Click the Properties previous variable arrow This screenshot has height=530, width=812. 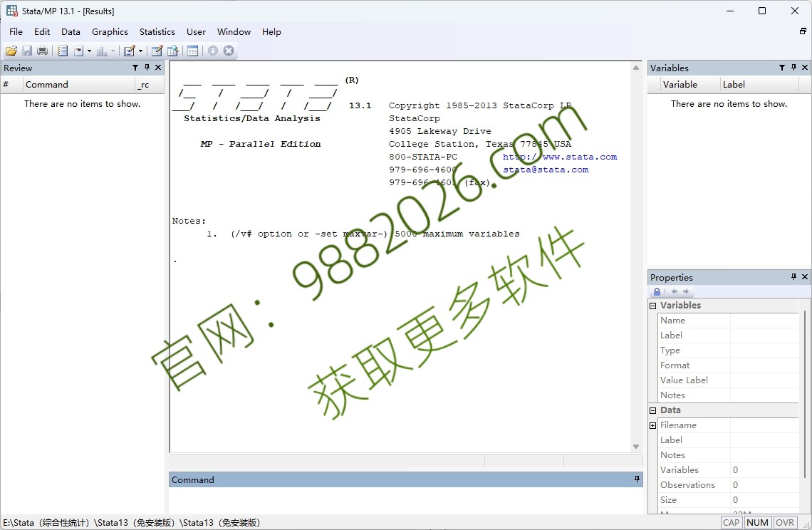pos(675,291)
